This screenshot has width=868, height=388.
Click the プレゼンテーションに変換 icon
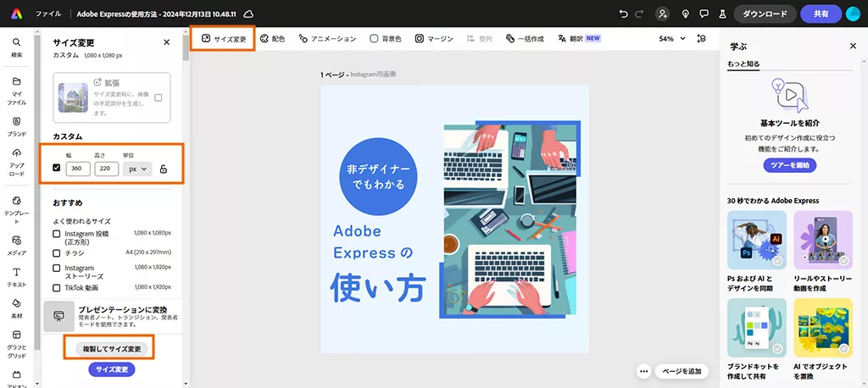pyautogui.click(x=59, y=316)
